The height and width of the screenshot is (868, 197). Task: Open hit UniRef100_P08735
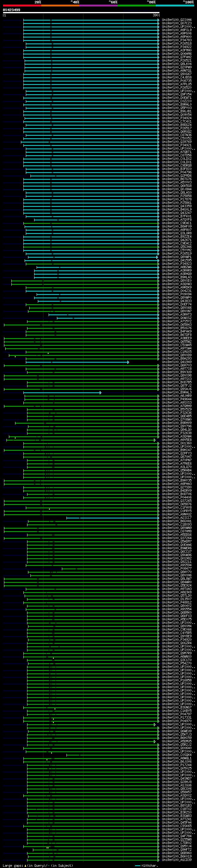[177, 81]
